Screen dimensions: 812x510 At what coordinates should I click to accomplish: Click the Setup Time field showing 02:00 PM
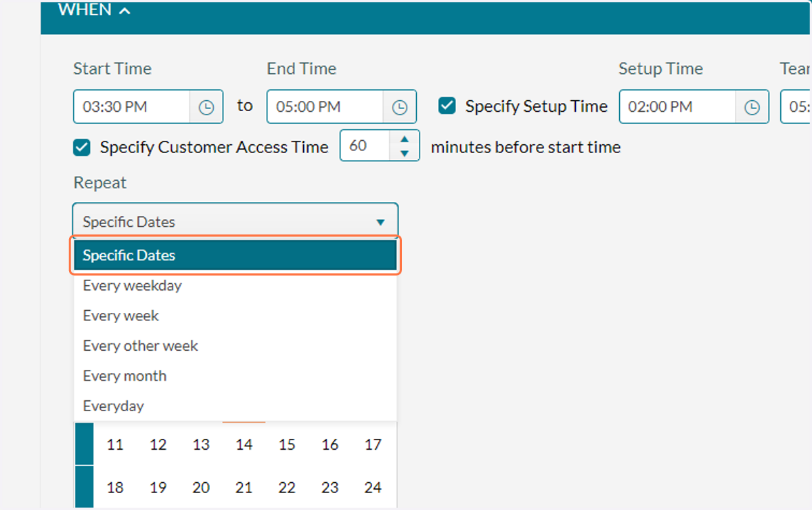pyautogui.click(x=677, y=107)
